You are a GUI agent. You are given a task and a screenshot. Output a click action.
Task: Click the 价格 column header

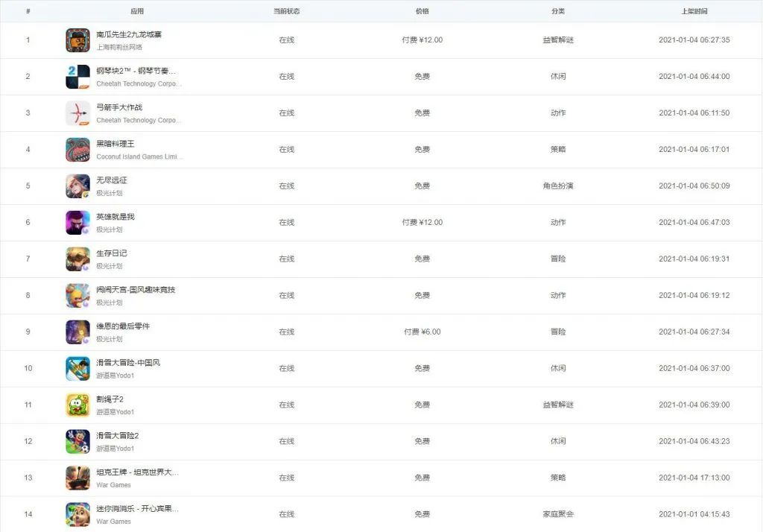pos(422,11)
